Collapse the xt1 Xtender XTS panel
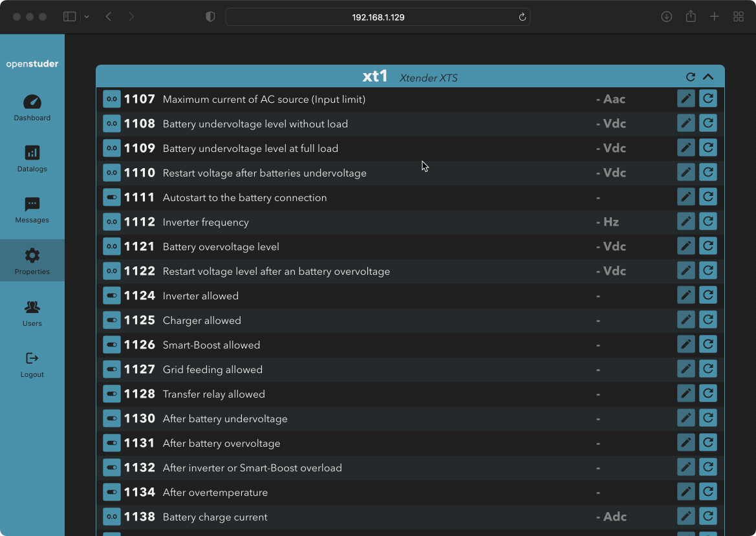Screen dimensions: 756x536 click(708, 77)
